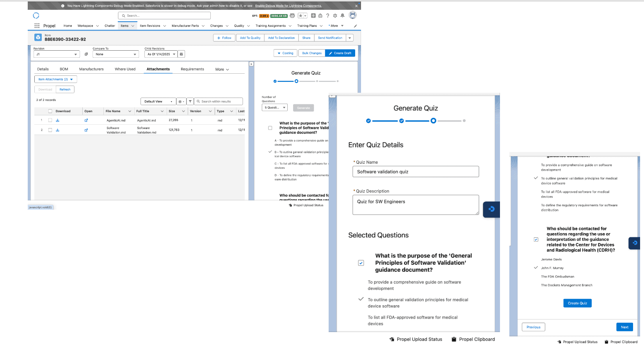Open the favorites list dropdown arrow
Viewport: 644px width, 352px height.
[305, 16]
